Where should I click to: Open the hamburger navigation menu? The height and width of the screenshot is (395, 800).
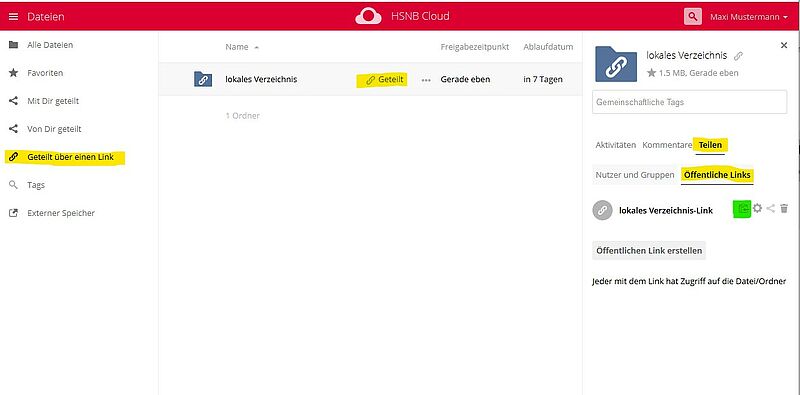(13, 17)
